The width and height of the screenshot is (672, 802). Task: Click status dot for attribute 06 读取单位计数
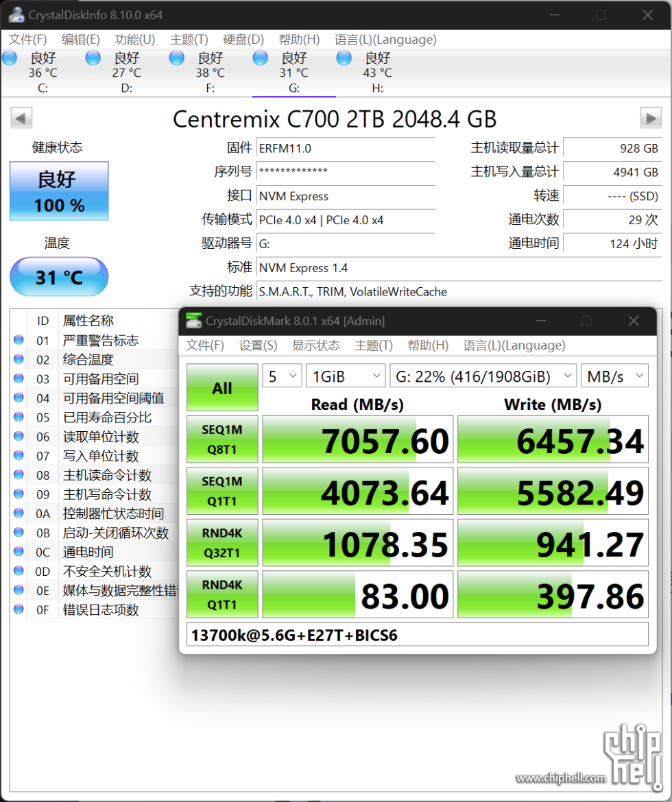tap(19, 436)
